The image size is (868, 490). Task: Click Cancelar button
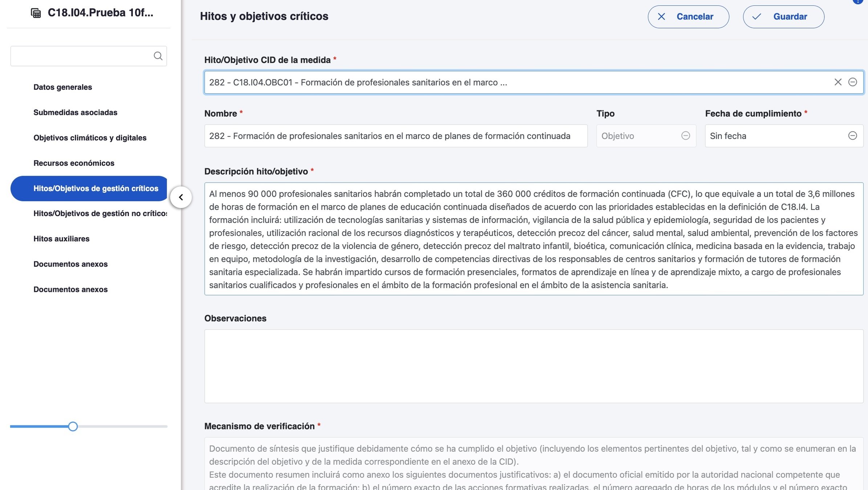(x=688, y=17)
